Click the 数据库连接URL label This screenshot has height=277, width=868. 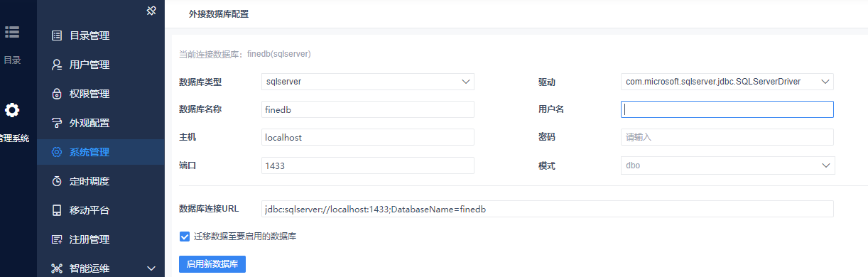click(209, 209)
